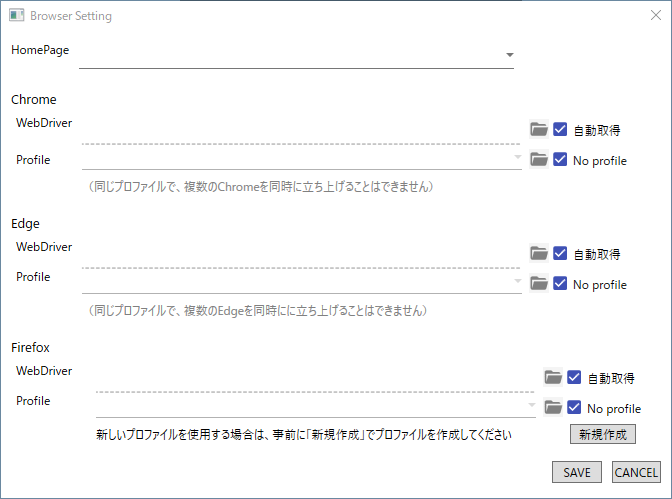Uncheck Firefox No profile checkbox
672x499 pixels.
tap(574, 407)
